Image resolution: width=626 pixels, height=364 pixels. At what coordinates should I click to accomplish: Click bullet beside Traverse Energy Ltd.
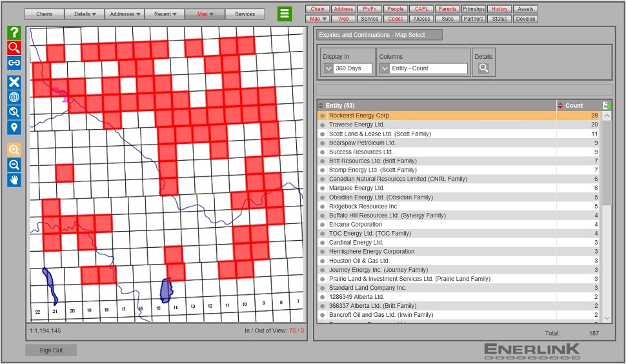[x=322, y=125]
